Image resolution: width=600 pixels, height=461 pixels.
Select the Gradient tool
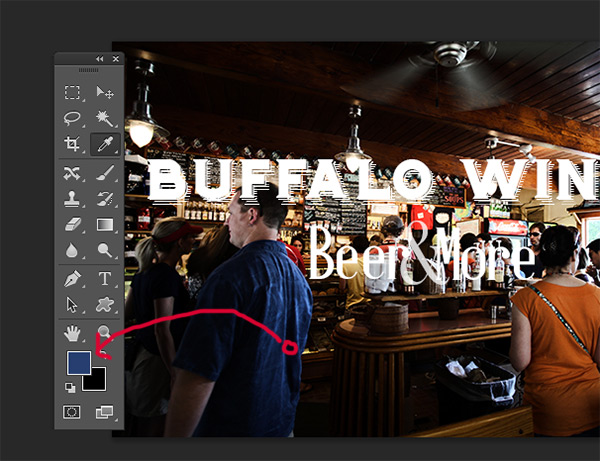[x=104, y=225]
